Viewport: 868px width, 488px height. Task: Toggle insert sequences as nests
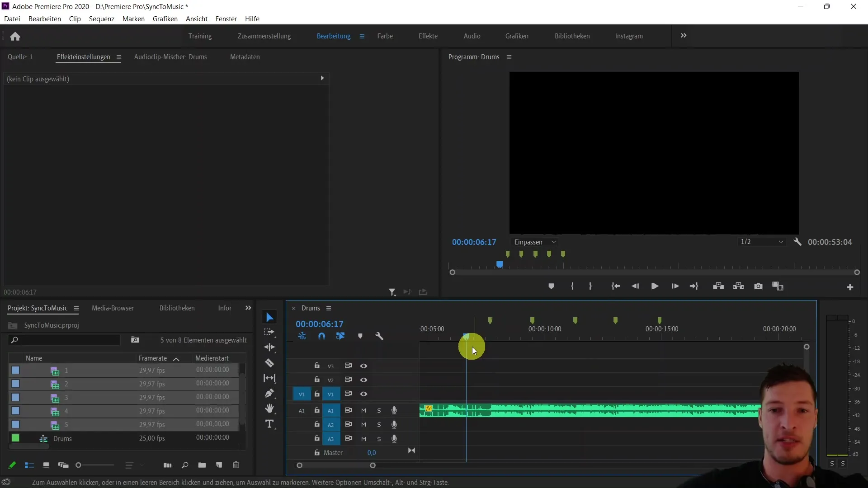click(x=302, y=336)
